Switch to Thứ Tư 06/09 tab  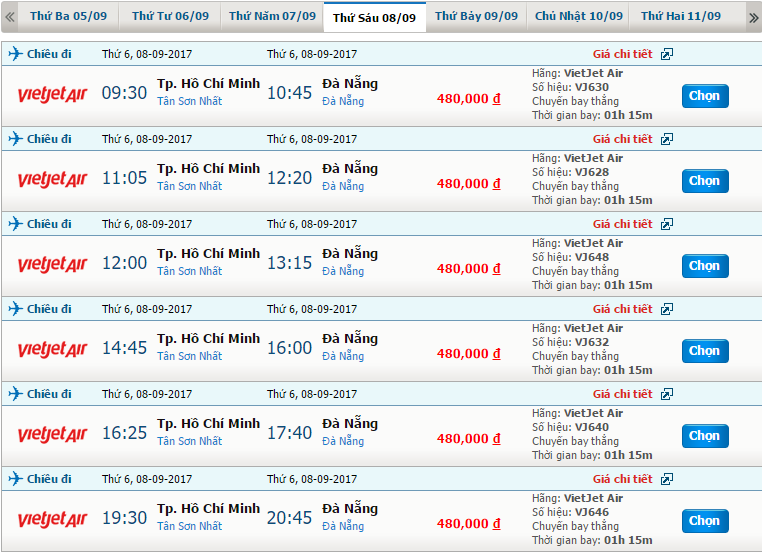pos(170,17)
